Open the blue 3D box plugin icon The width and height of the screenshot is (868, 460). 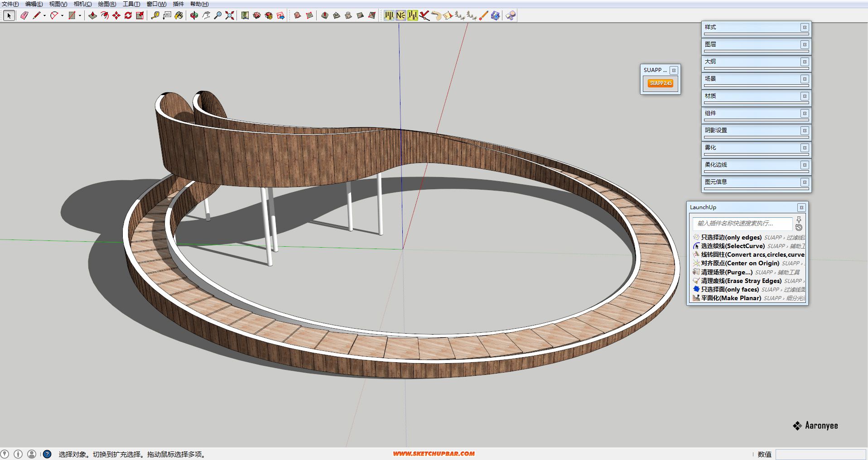(x=495, y=15)
